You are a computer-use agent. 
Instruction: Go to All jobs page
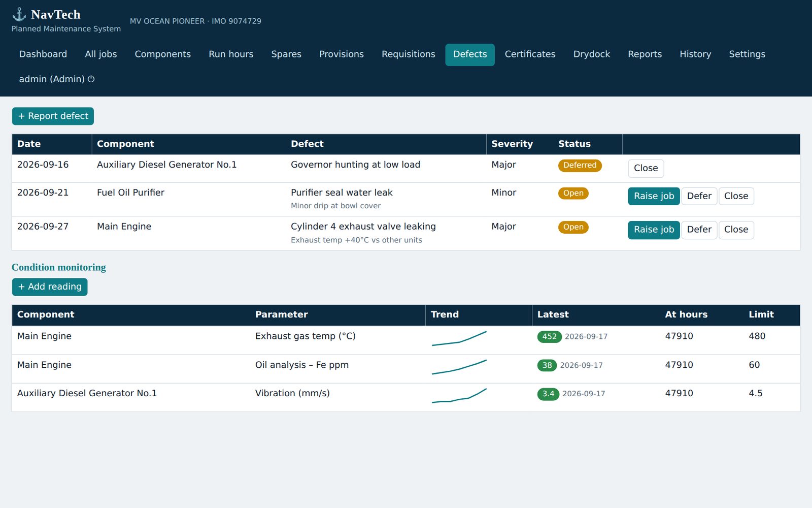point(101,54)
